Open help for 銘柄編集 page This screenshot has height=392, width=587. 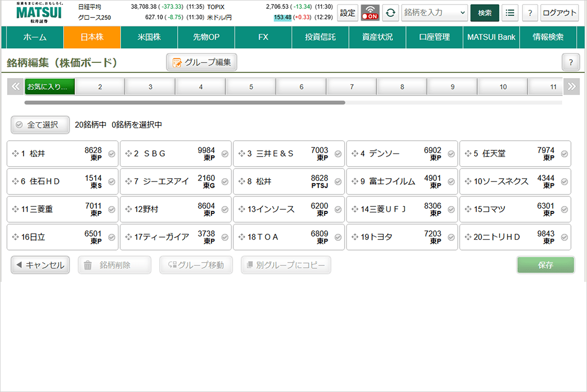571,62
